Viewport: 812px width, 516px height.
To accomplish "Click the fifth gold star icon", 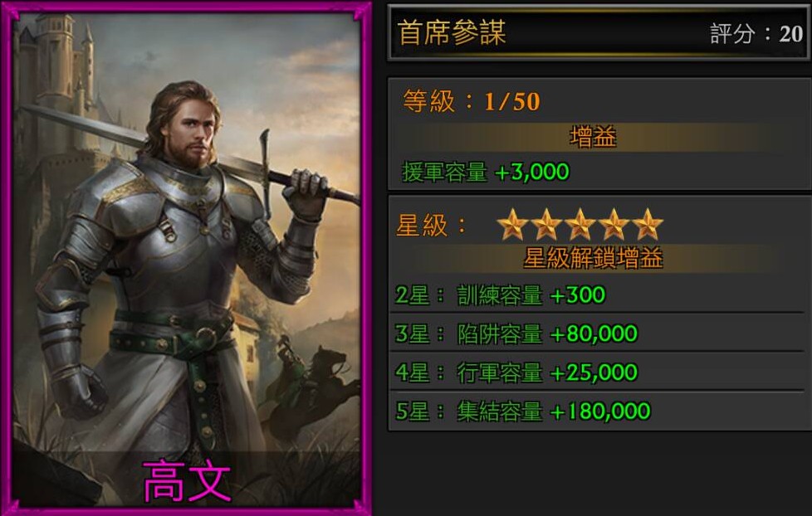I will 648,225.
